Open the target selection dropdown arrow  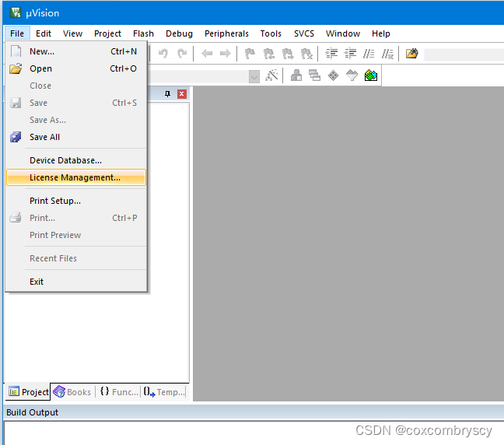(254, 77)
